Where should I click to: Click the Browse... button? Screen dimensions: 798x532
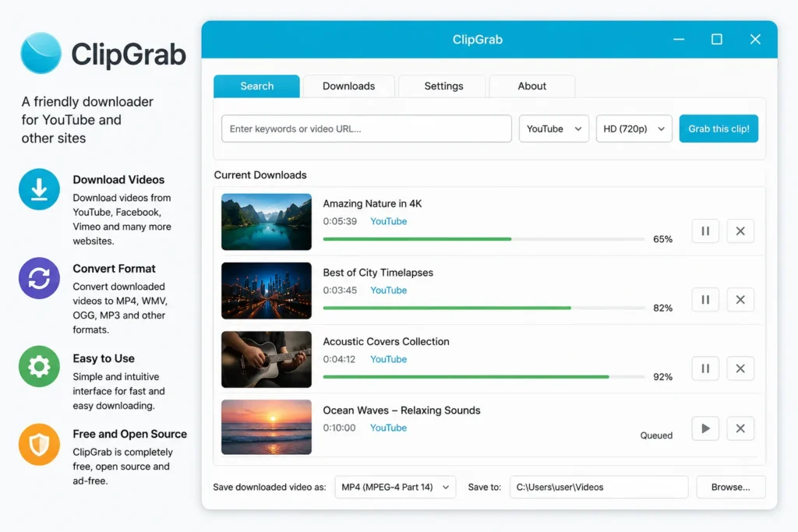coord(731,488)
